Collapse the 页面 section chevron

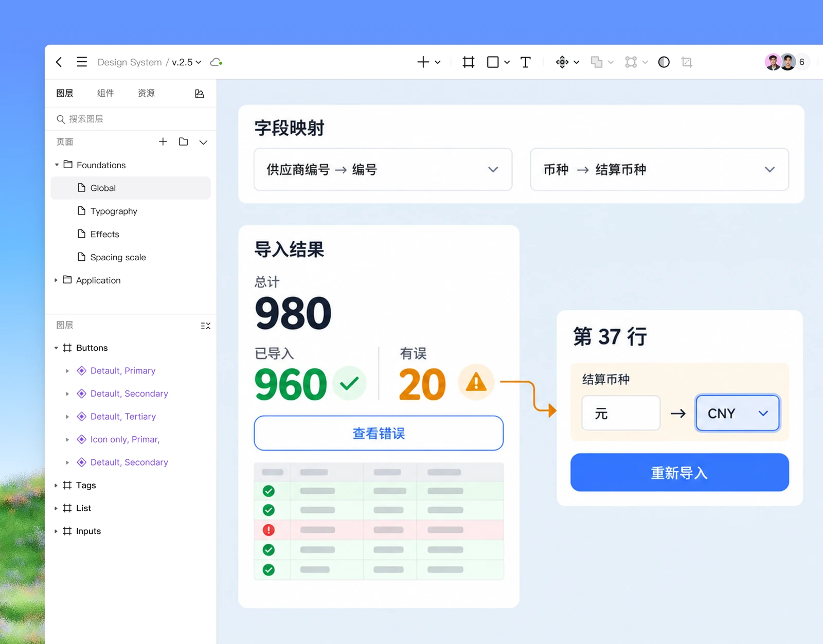pyautogui.click(x=203, y=142)
